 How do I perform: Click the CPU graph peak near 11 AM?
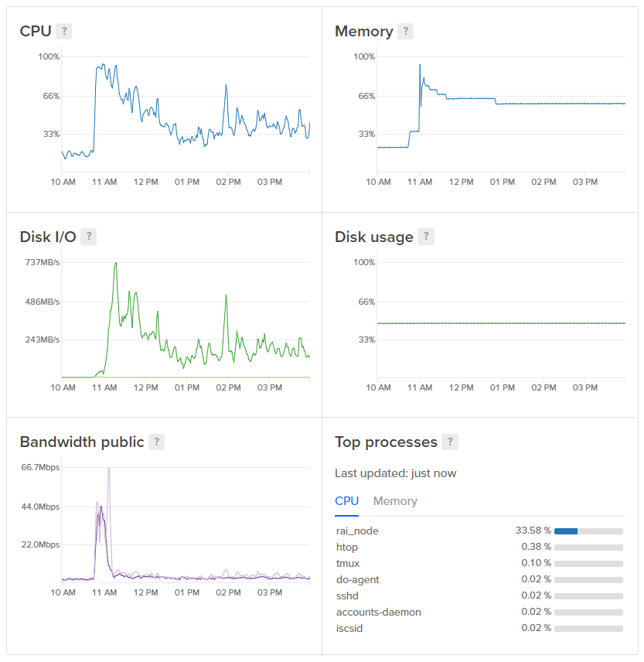(104, 65)
